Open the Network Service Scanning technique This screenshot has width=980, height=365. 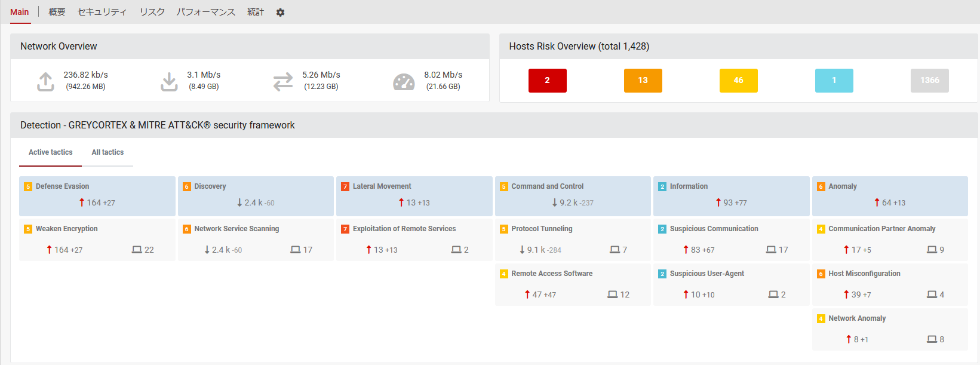point(236,229)
